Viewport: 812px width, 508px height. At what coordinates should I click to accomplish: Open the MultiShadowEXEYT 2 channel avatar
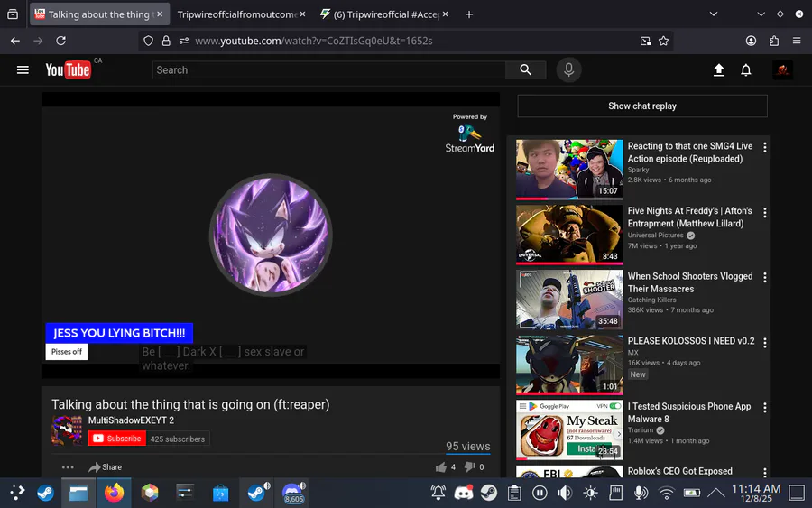[x=67, y=429]
